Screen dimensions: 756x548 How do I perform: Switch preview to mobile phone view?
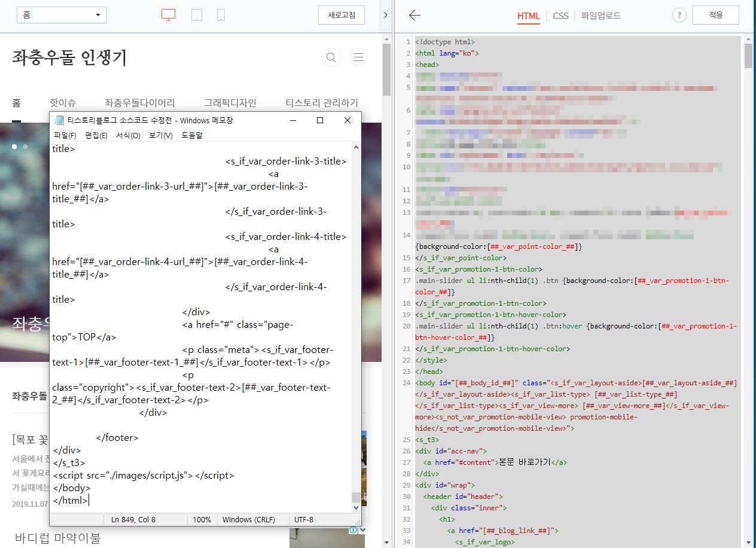[221, 16]
